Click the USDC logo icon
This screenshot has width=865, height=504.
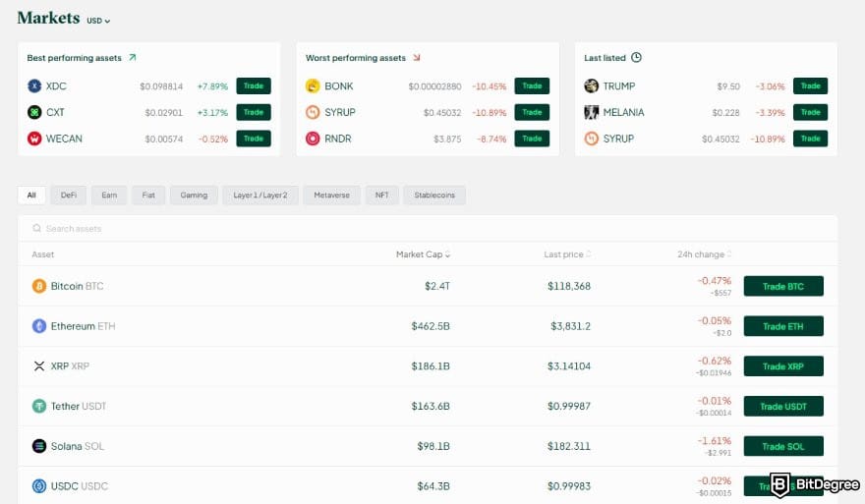(39, 485)
